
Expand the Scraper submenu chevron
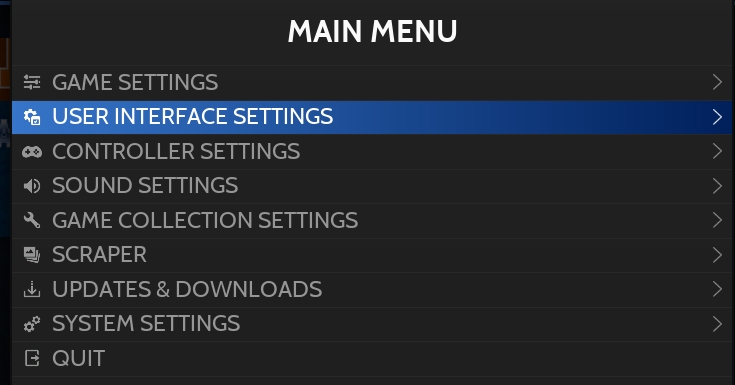(717, 255)
